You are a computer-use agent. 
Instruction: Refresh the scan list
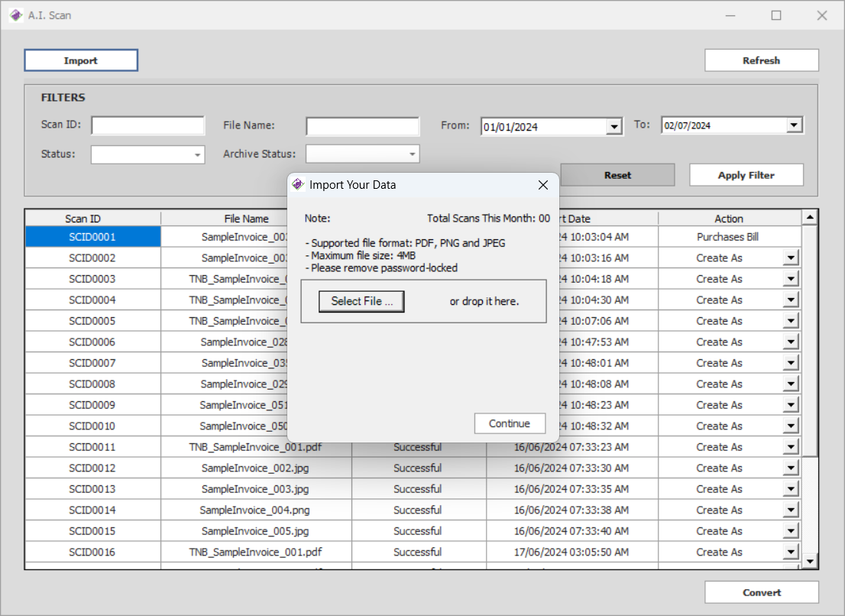pos(761,60)
